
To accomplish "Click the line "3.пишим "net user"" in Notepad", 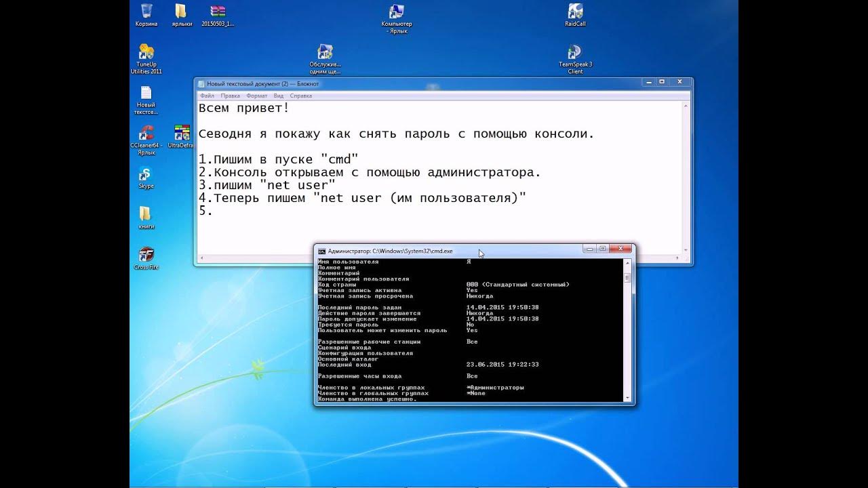I will click(x=267, y=185).
